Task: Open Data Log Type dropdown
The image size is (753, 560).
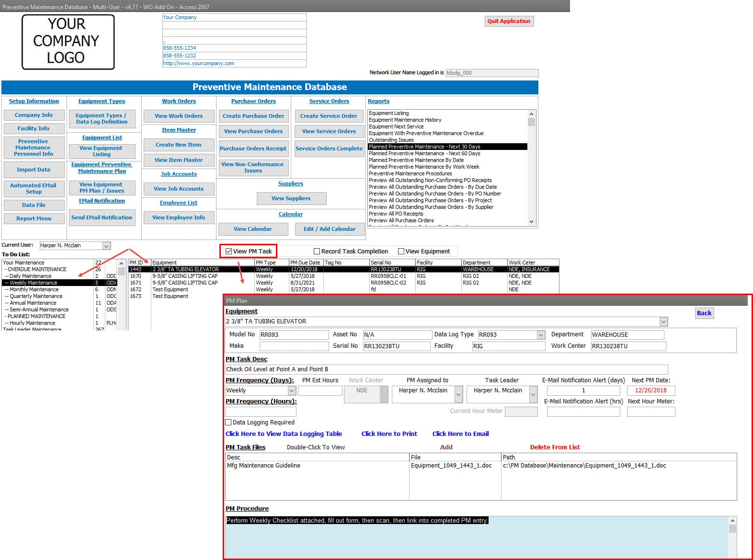Action: (x=541, y=335)
